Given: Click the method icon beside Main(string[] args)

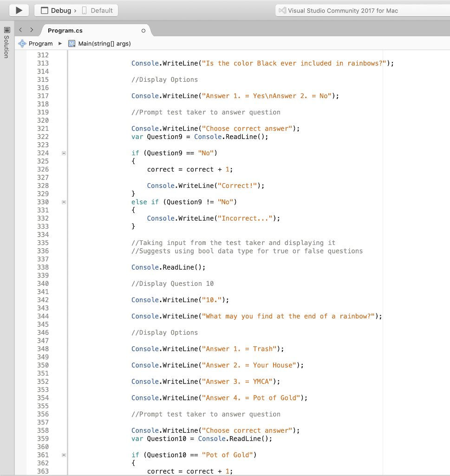Looking at the screenshot, I should (72, 43).
